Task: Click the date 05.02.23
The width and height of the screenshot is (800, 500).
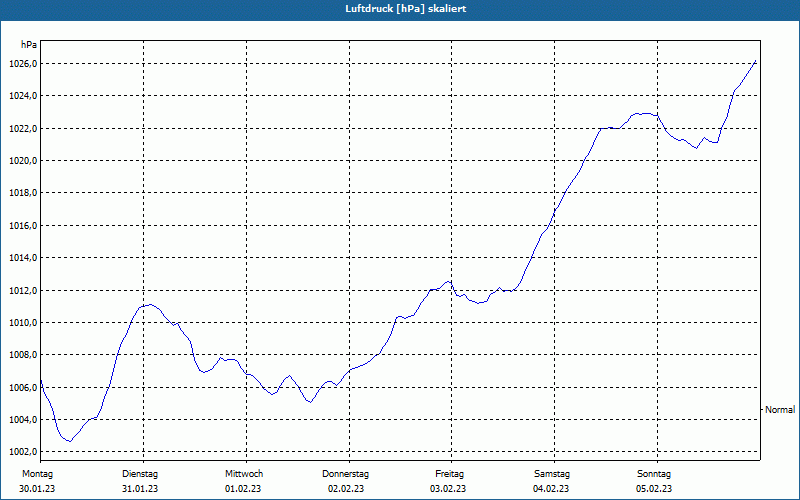Action: pos(654,489)
